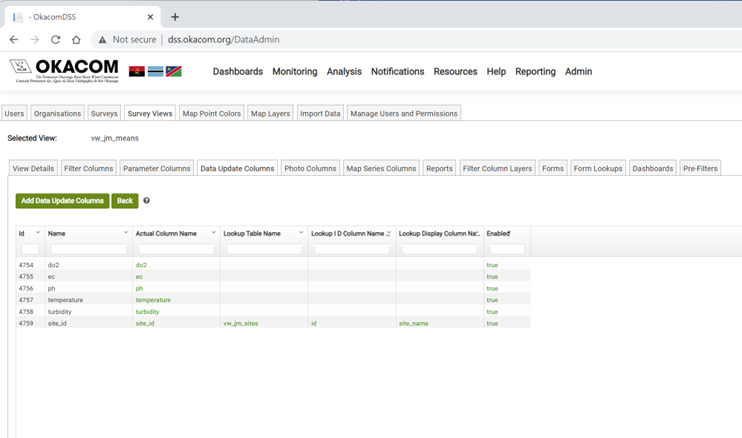742x438 pixels.
Task: Click the vw_jm_sites lookup table value
Action: (241, 324)
